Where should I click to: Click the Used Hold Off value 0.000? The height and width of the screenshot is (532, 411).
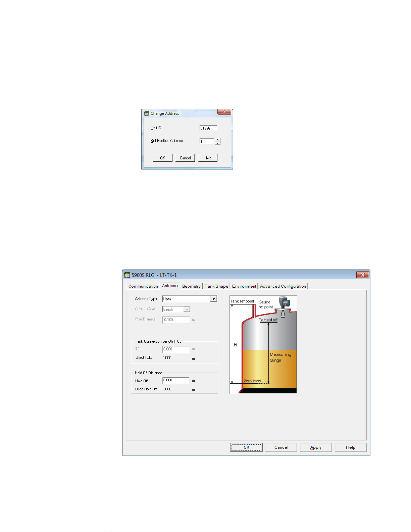167,389
